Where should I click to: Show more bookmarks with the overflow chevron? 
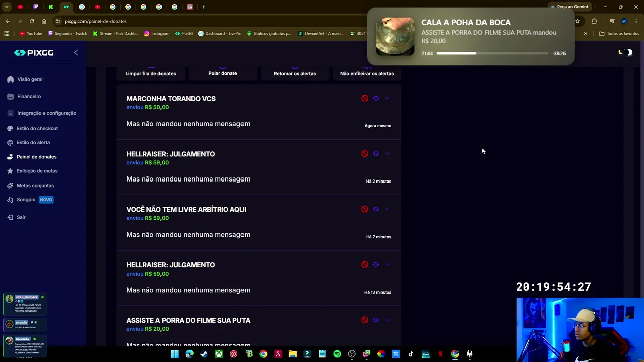pyautogui.click(x=585, y=34)
